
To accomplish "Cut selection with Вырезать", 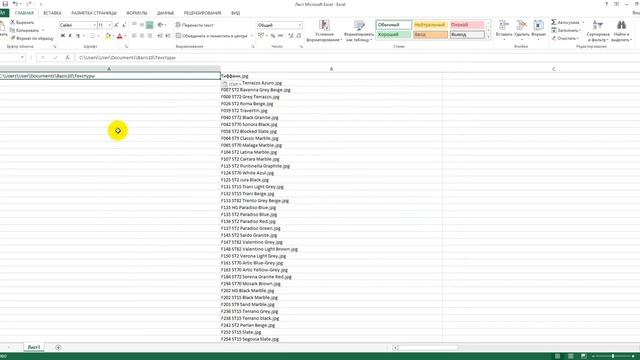I will pos(22,22).
